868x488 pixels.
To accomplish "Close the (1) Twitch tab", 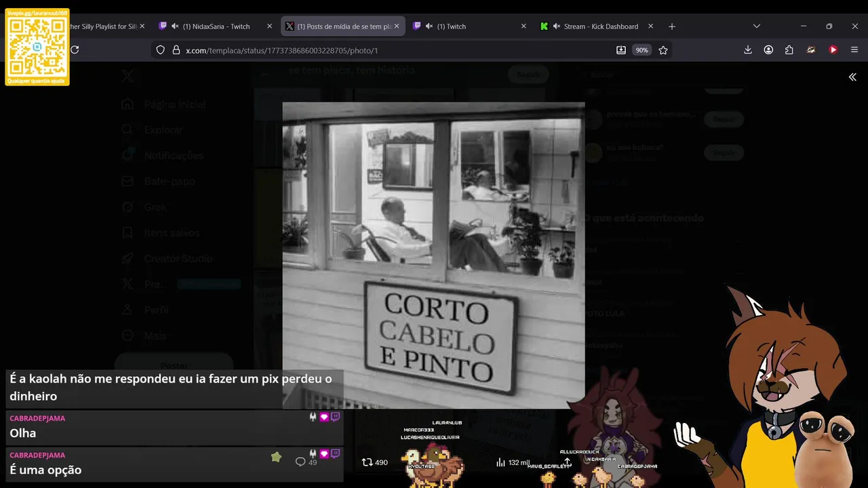I will coord(524,26).
